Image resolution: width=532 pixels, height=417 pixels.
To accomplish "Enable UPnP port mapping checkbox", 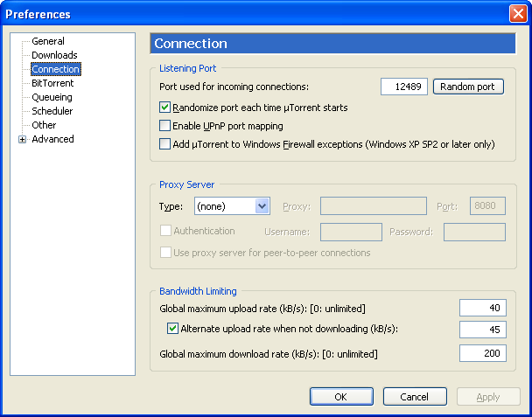I will [x=164, y=126].
